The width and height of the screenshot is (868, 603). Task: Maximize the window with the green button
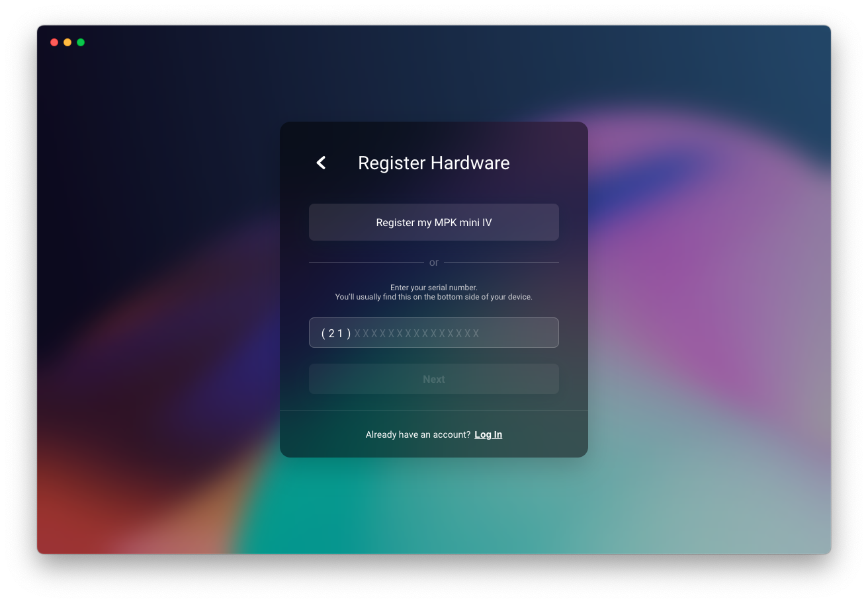pyautogui.click(x=81, y=42)
